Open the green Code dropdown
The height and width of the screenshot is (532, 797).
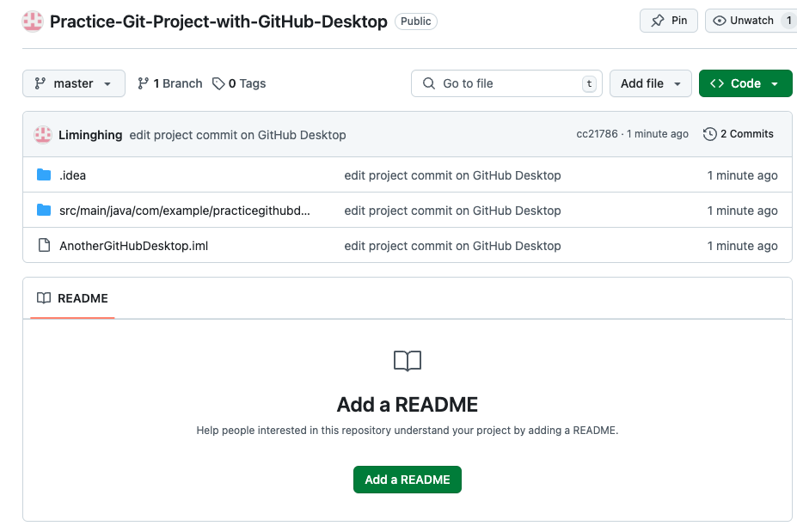pyautogui.click(x=745, y=83)
